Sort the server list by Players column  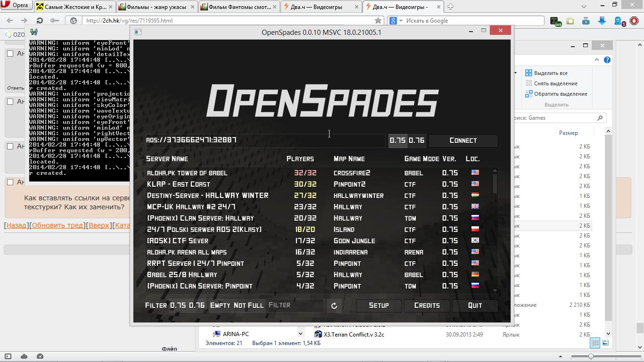coord(300,159)
